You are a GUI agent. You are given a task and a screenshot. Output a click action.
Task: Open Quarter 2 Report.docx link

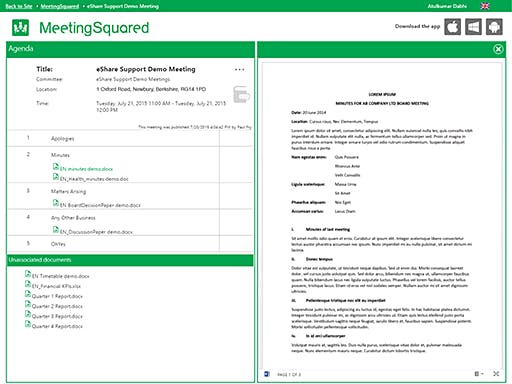[57, 306]
